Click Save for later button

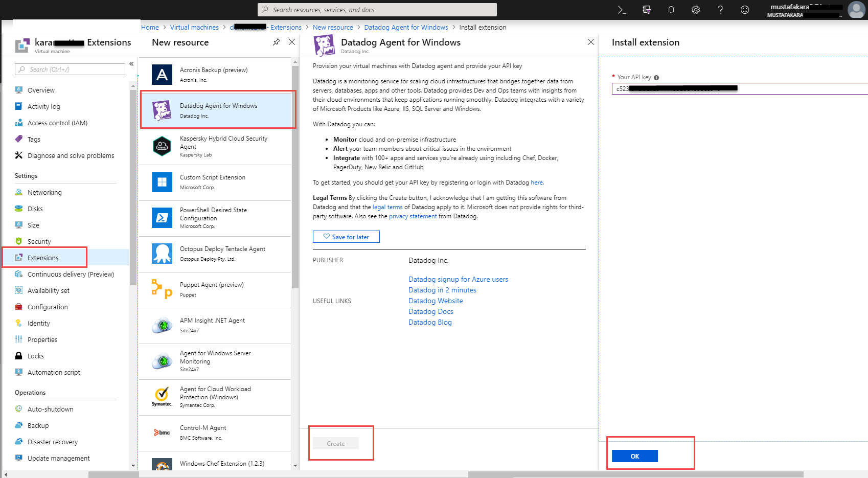(346, 237)
